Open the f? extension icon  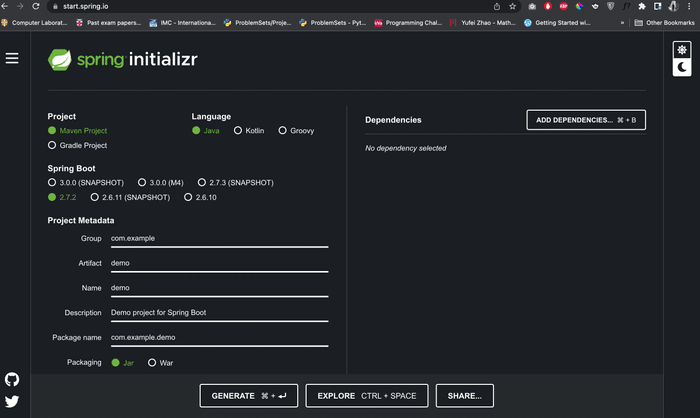626,6
